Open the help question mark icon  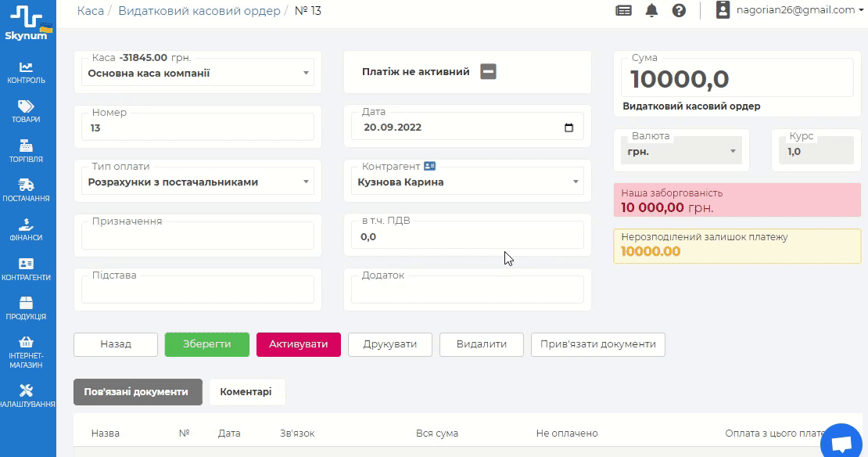pos(679,10)
